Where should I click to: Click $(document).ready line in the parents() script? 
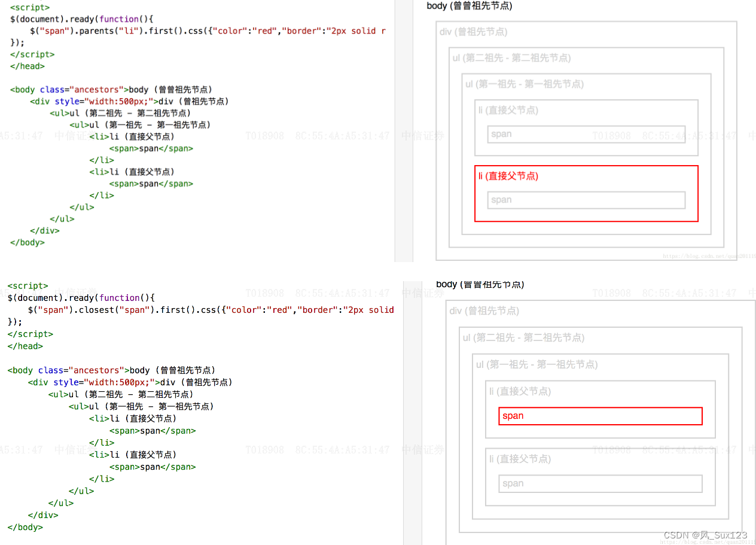(x=81, y=19)
